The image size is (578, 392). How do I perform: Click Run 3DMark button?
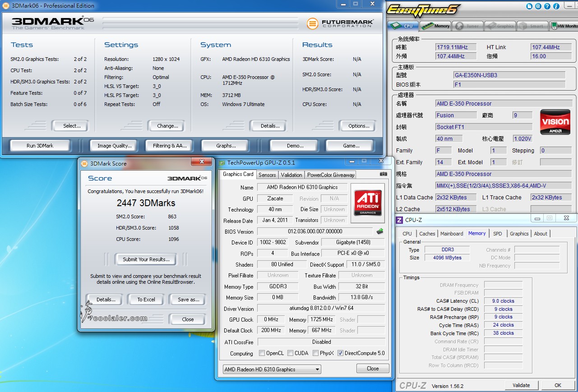pyautogui.click(x=40, y=146)
